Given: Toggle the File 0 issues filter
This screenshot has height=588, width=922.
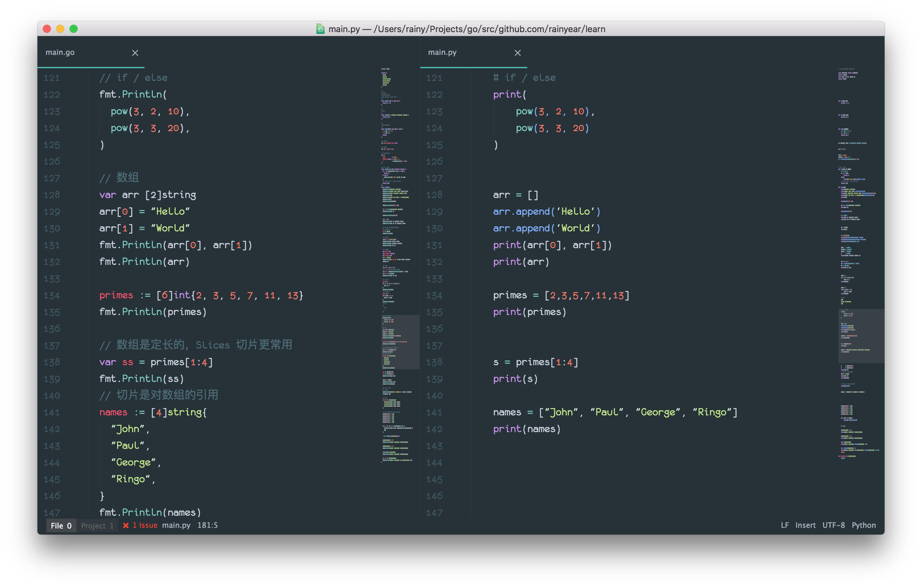Looking at the screenshot, I should [61, 525].
